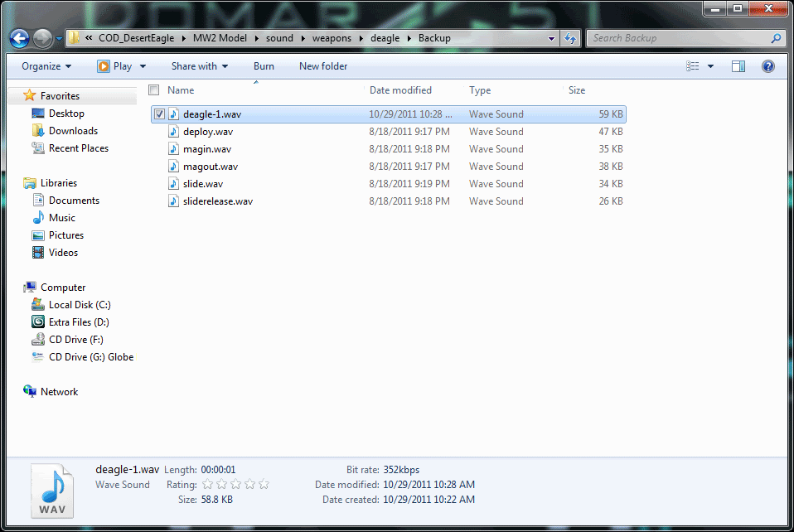
Task: Sort by Name column
Action: pyautogui.click(x=181, y=90)
